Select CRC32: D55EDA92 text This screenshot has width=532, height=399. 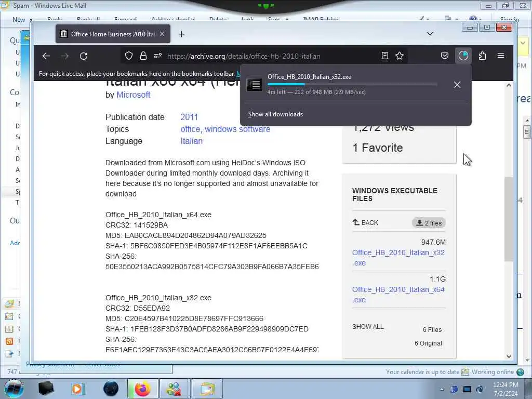click(x=138, y=309)
